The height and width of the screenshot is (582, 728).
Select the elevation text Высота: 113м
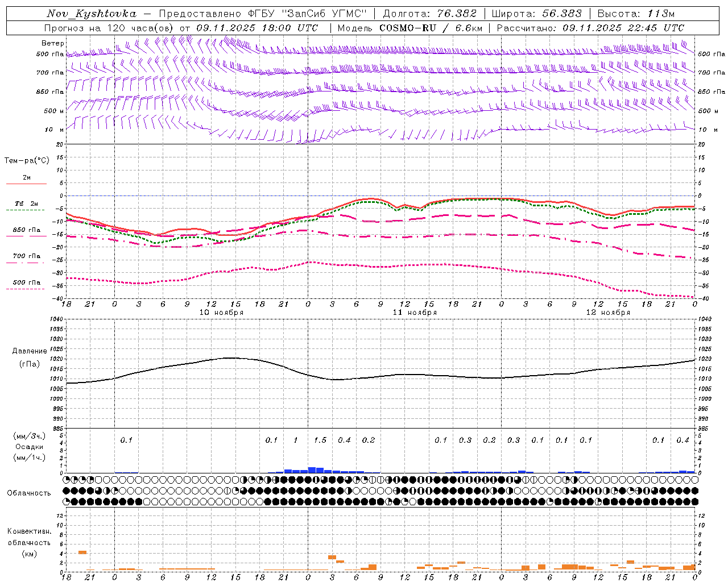click(635, 14)
